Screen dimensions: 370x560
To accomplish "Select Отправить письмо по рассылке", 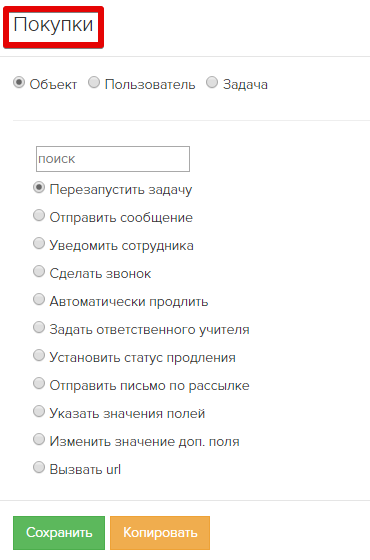I will click(x=39, y=384).
